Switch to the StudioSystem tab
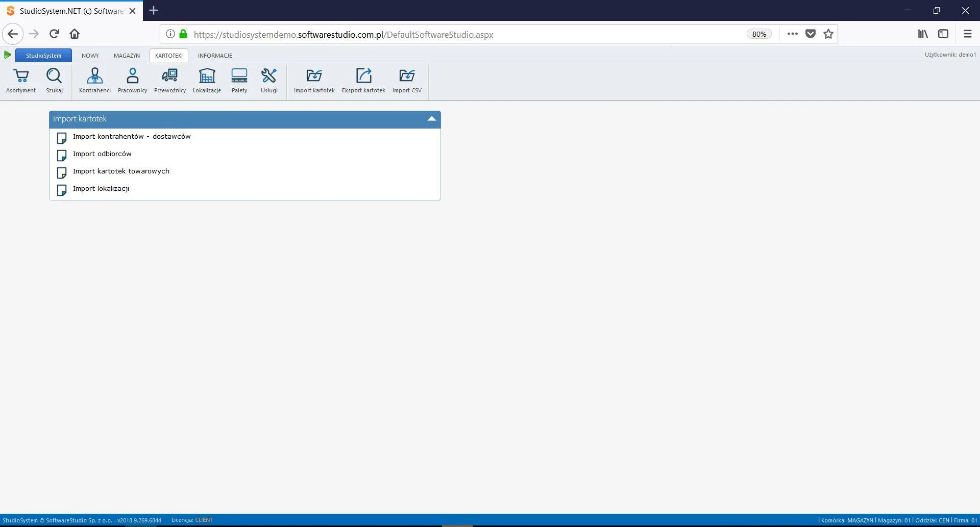This screenshot has height=527, width=980. [x=43, y=55]
